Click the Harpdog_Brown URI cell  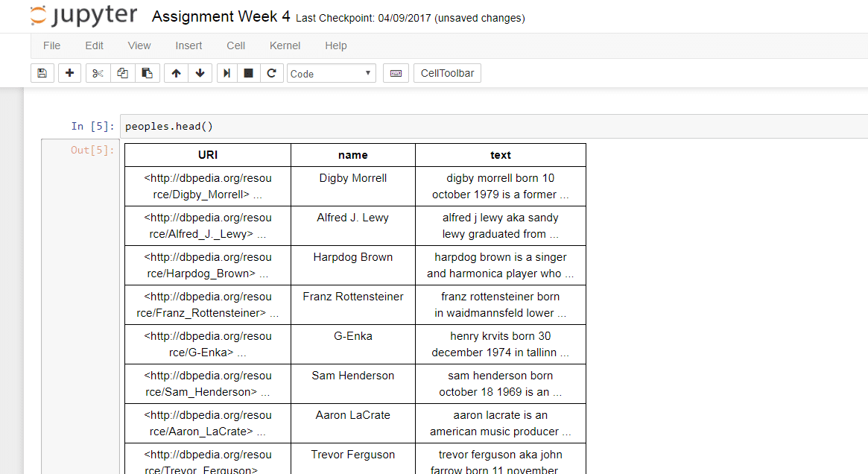(208, 265)
